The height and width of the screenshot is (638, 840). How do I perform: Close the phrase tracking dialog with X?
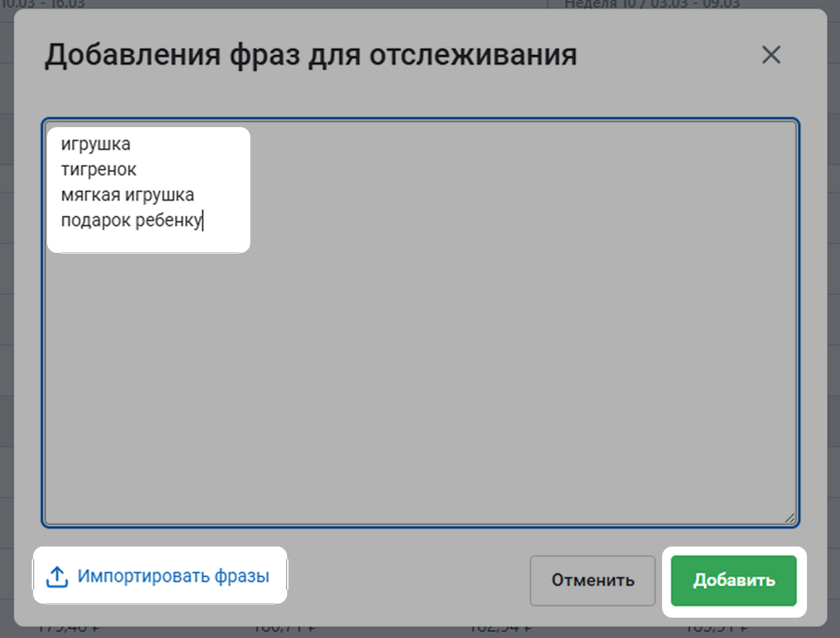[771, 55]
